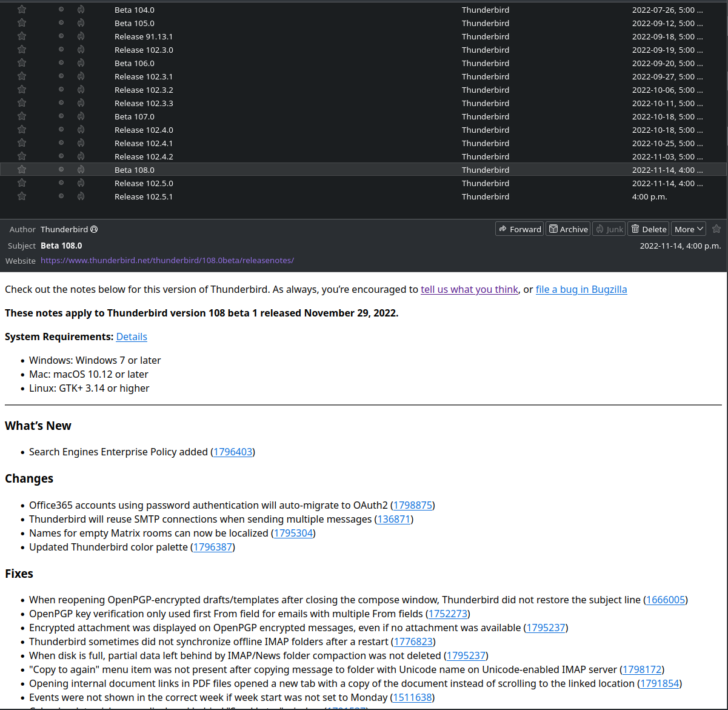Image resolution: width=728 pixels, height=710 pixels.
Task: Open bug 1752273 link
Action: (448, 614)
